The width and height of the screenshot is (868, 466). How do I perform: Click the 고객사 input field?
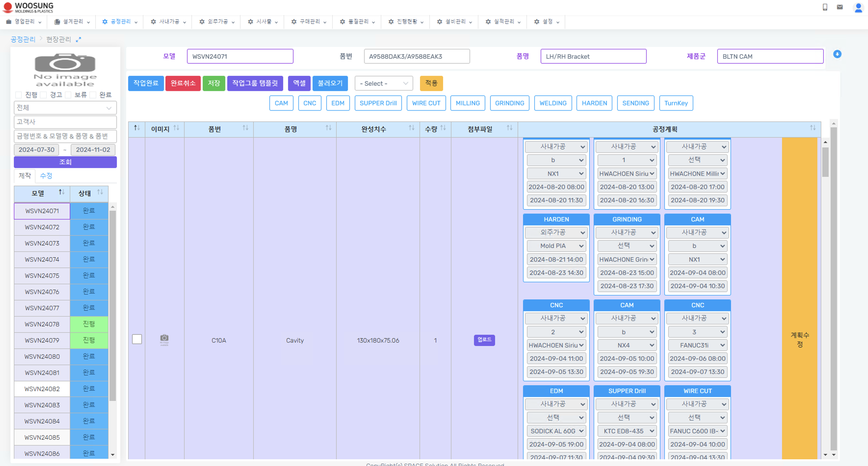click(65, 122)
